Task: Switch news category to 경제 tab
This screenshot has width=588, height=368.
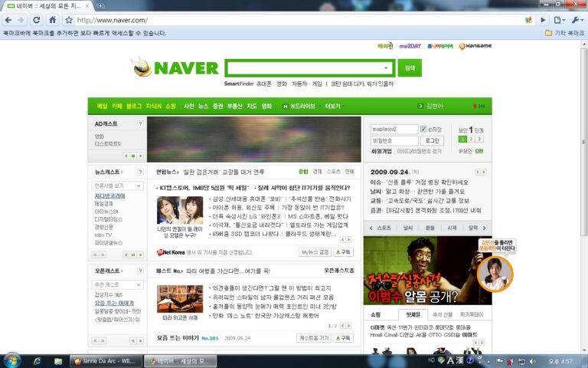Action: [x=317, y=172]
